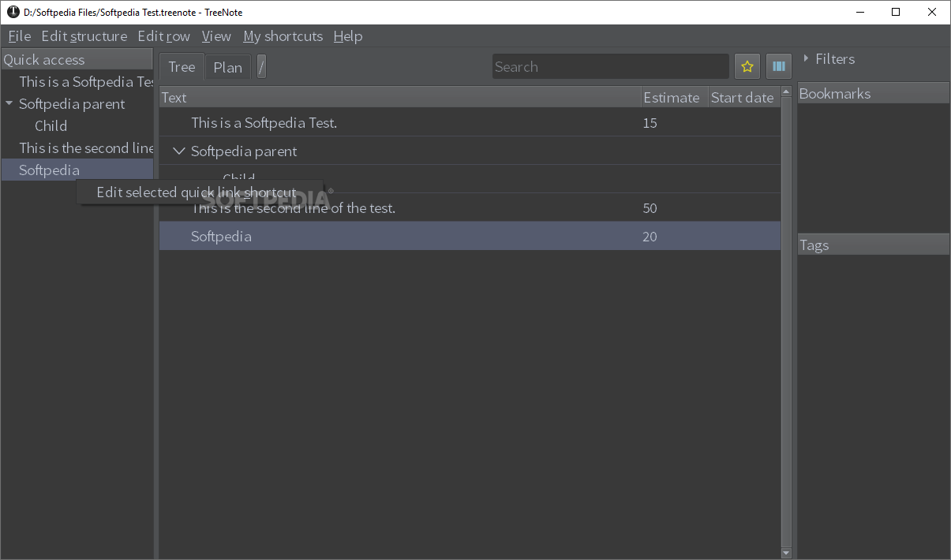Switch to the Plan tab
Viewport: 951px width, 560px height.
(x=228, y=67)
